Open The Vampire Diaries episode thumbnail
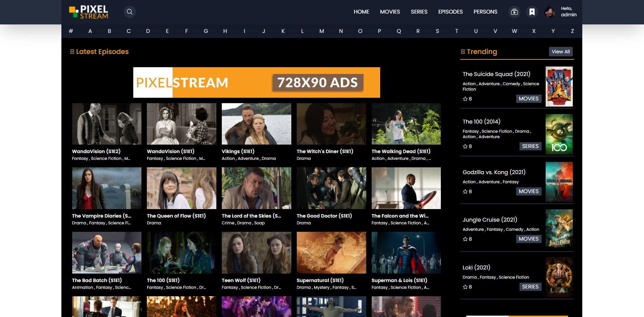Screen dimensions: 644x317 coord(107,188)
